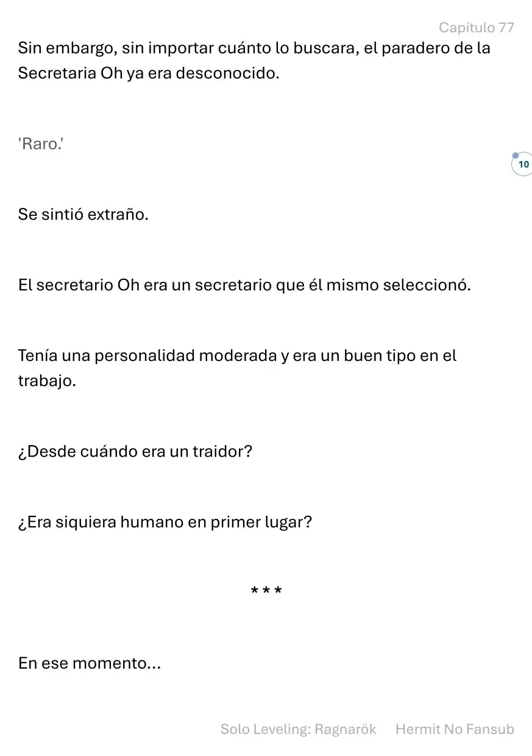Select the '¿Era siquiera humano en primer lugar?' line
Viewport: 532px width, 756px height.
tap(165, 523)
